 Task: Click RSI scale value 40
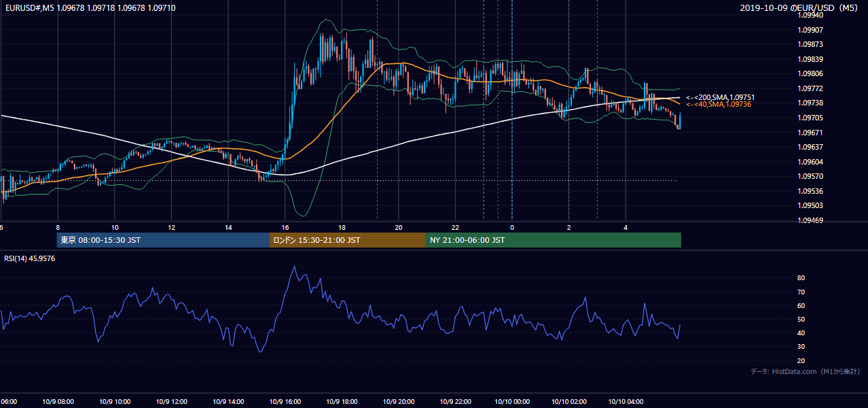click(801, 333)
